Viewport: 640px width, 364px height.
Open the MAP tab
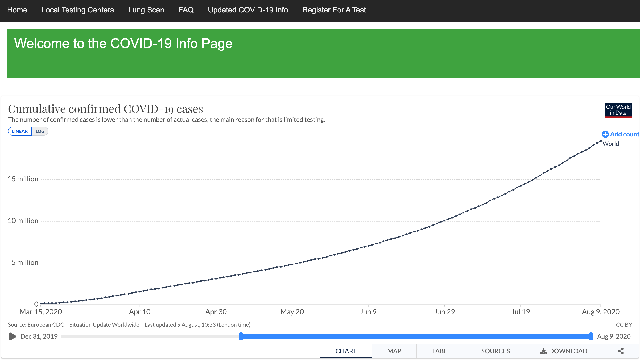click(394, 351)
